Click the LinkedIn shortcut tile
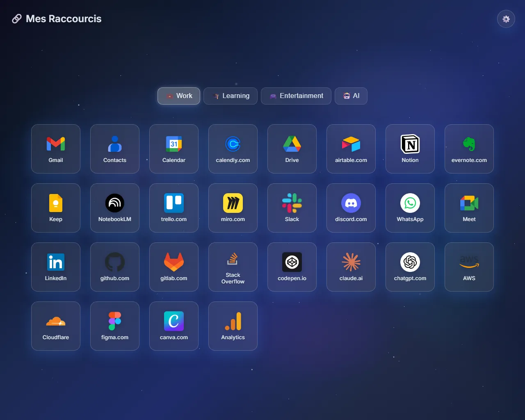Screen dimensions: 525x420 (56, 267)
